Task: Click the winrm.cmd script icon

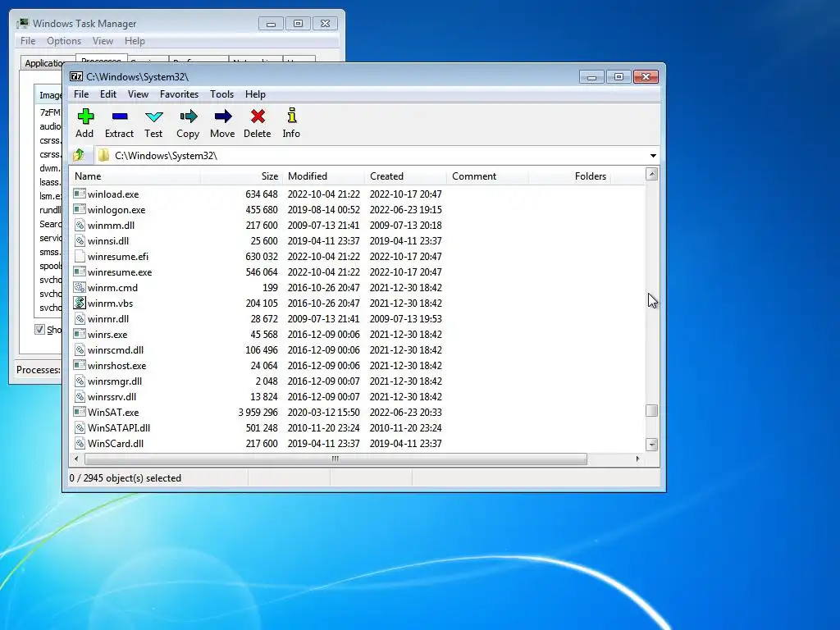Action: click(x=80, y=287)
